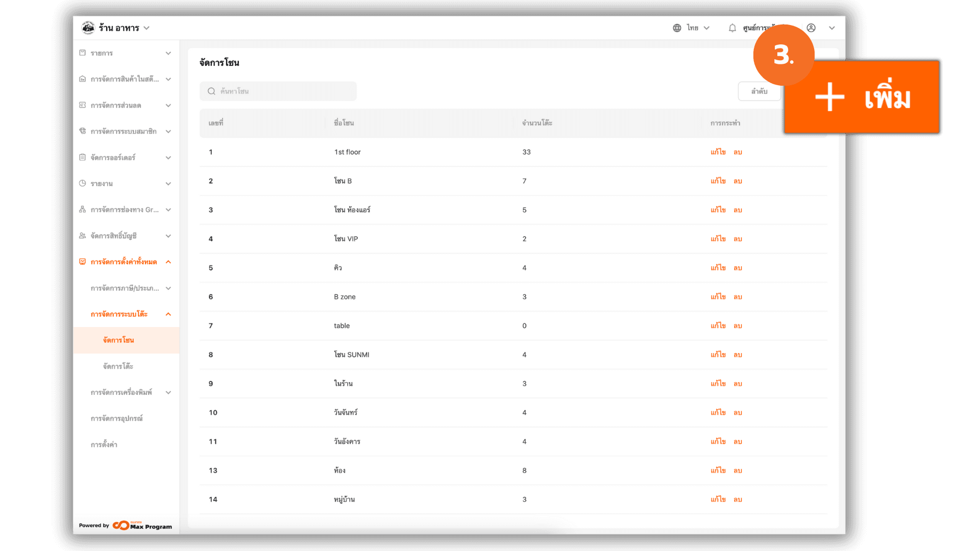Screen dimensions: 980x551
Task: Open the user account profile icon
Action: 811,28
